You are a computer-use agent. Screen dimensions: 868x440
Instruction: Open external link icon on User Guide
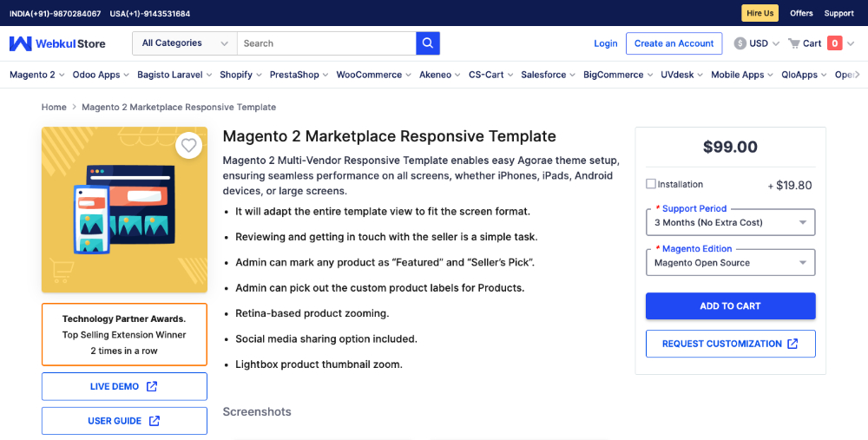155,421
